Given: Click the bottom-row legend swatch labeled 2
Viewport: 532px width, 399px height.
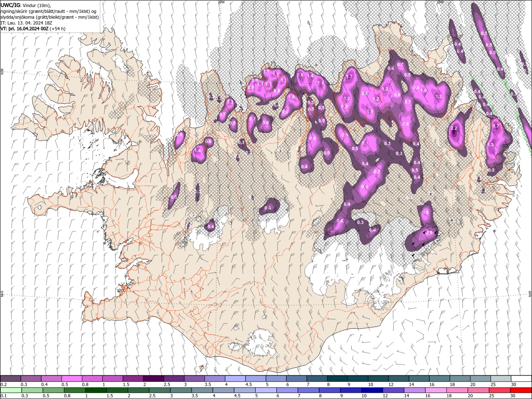Looking at the screenshot, I should point(138,390).
